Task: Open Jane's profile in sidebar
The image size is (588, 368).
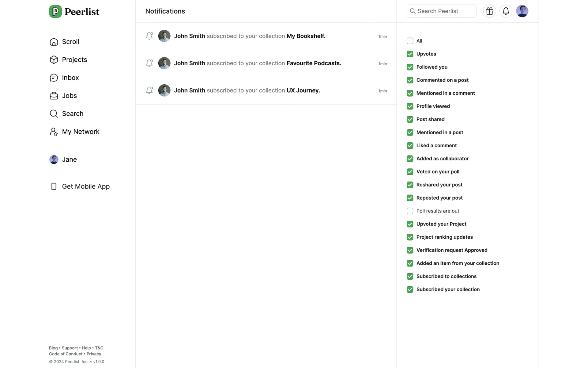Action: 69,159
